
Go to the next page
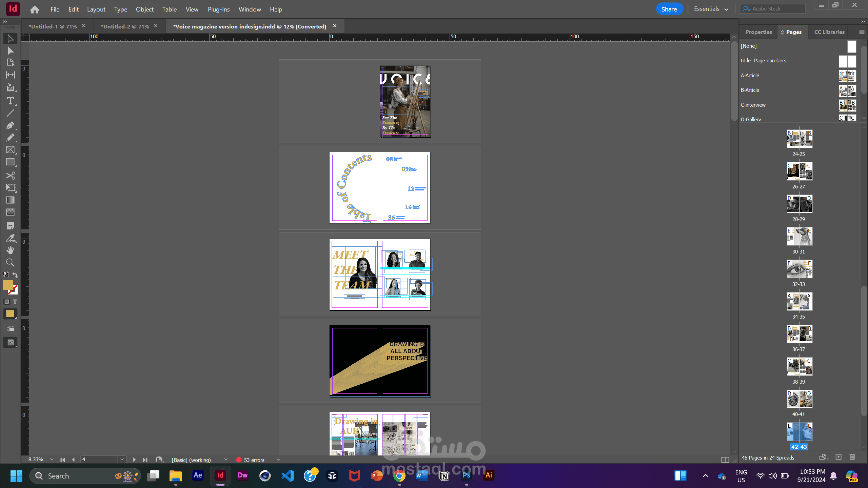[134, 460]
